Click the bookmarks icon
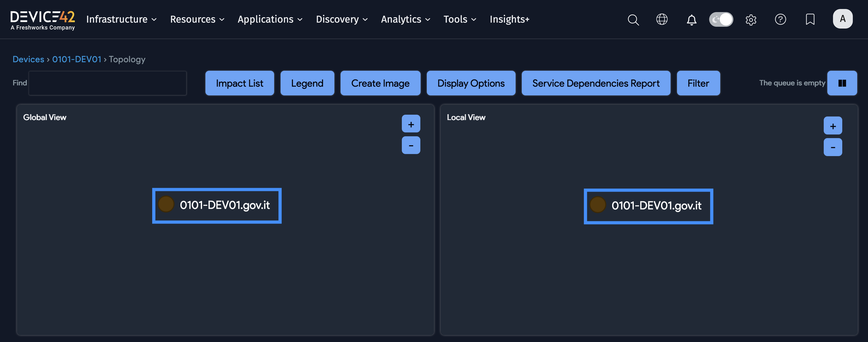 pos(810,20)
